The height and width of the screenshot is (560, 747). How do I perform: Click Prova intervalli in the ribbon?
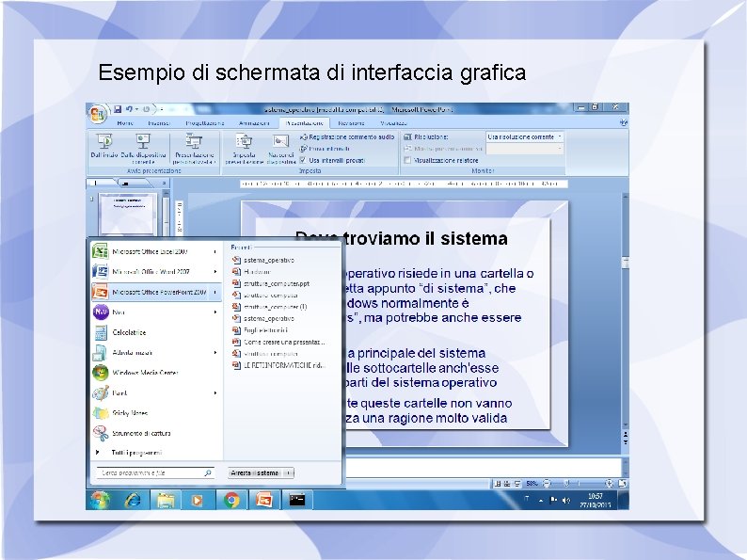pyautogui.click(x=325, y=149)
